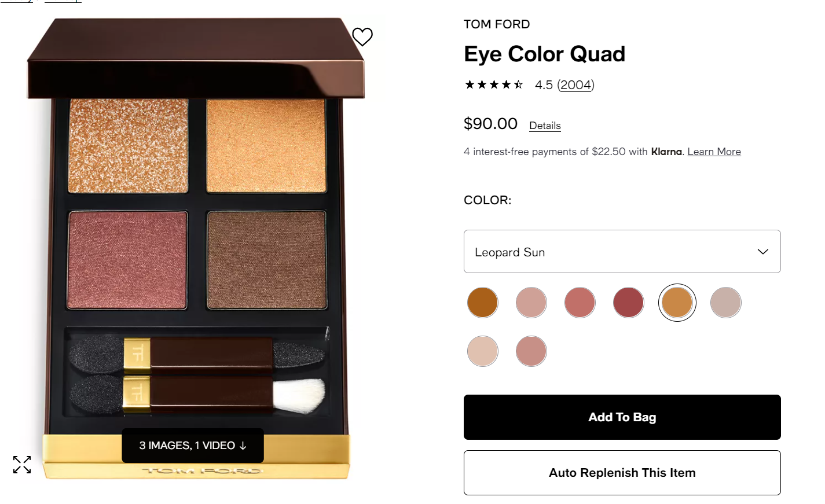Choose the pale pink second swatch
This screenshot has height=504, width=825.
[531, 303]
